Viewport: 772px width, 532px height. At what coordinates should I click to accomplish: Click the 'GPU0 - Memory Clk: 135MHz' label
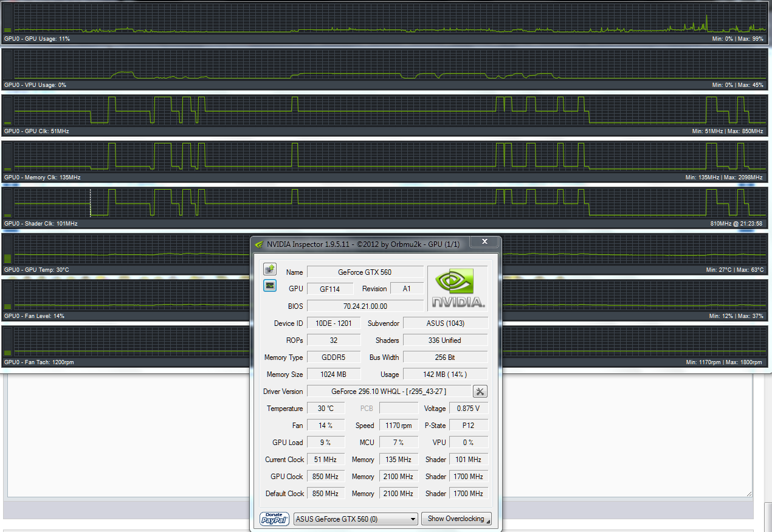pyautogui.click(x=42, y=178)
